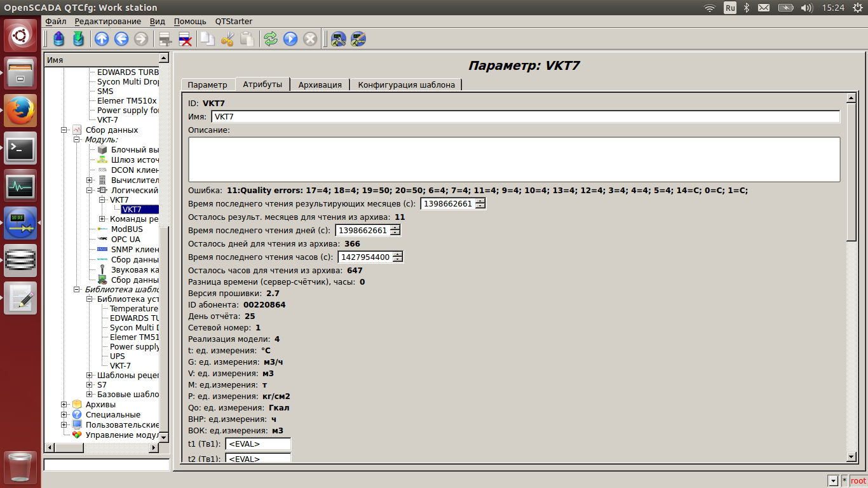This screenshot has height=488, width=868.
Task: Navigate back with the left arrow icon
Action: (x=121, y=39)
